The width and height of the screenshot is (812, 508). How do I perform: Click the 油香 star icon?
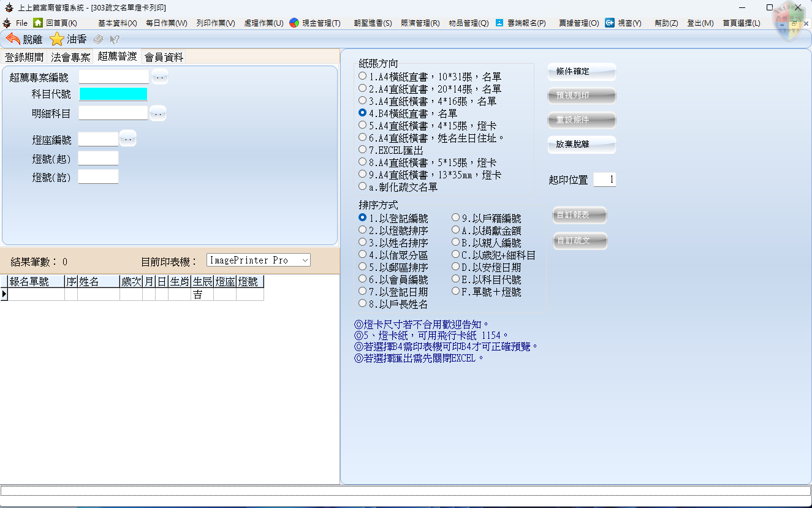57,39
